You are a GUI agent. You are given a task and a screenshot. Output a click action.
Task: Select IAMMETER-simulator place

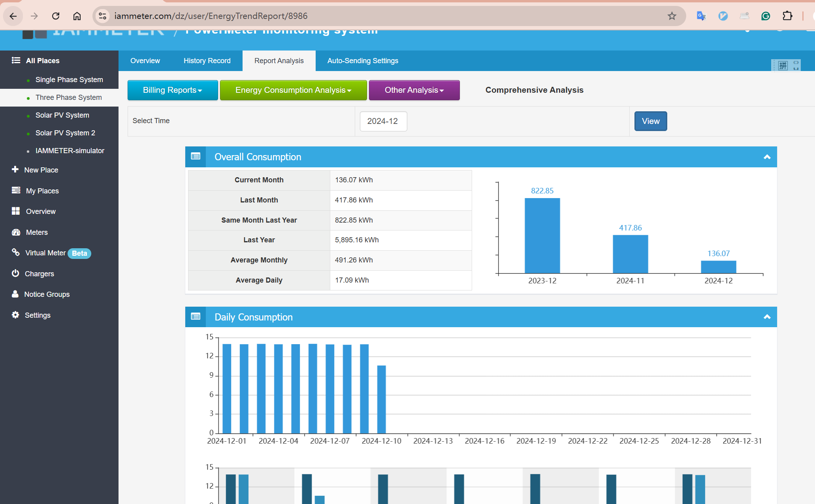tap(70, 151)
